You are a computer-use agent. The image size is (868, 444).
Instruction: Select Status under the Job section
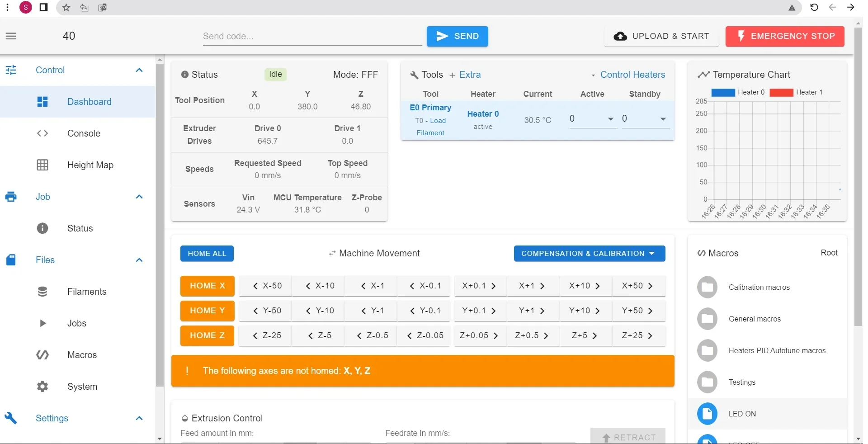coord(80,228)
